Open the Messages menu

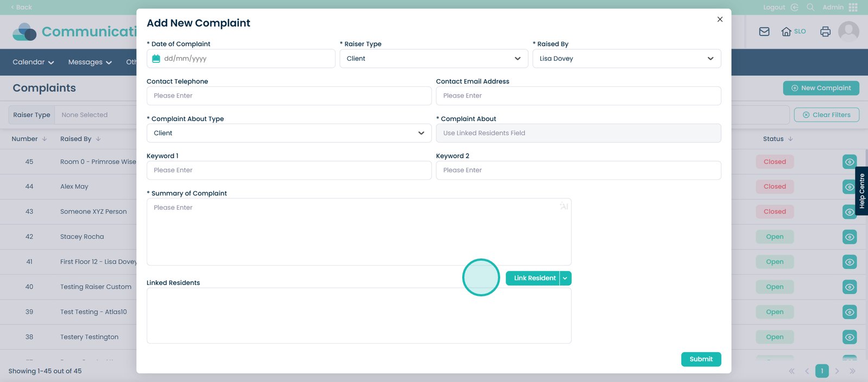90,62
